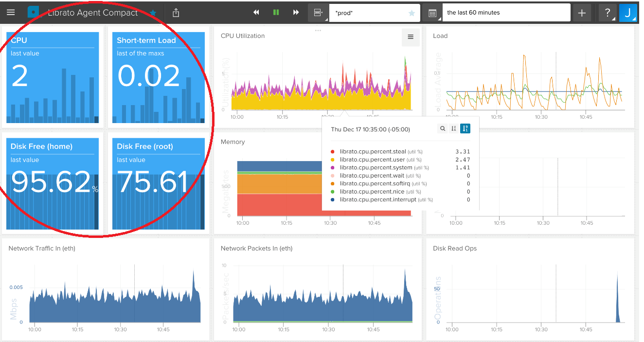Screen dimensions: 644x342
Task: Click the *prod* source filter field
Action: pyautogui.click(x=368, y=13)
